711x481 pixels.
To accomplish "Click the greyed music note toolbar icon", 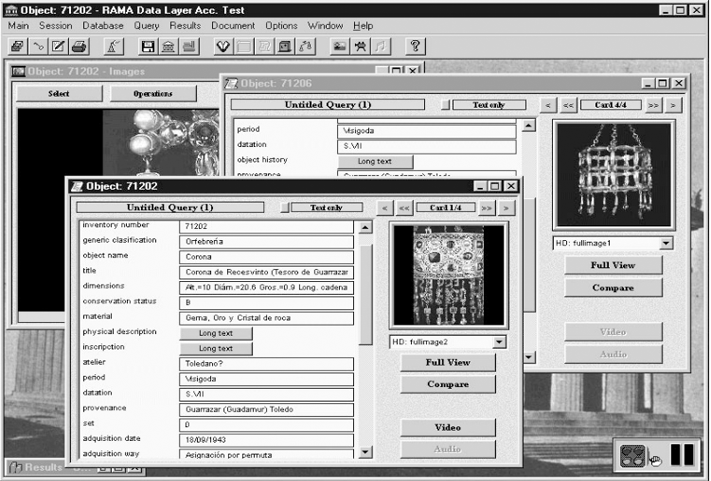I will pos(381,46).
